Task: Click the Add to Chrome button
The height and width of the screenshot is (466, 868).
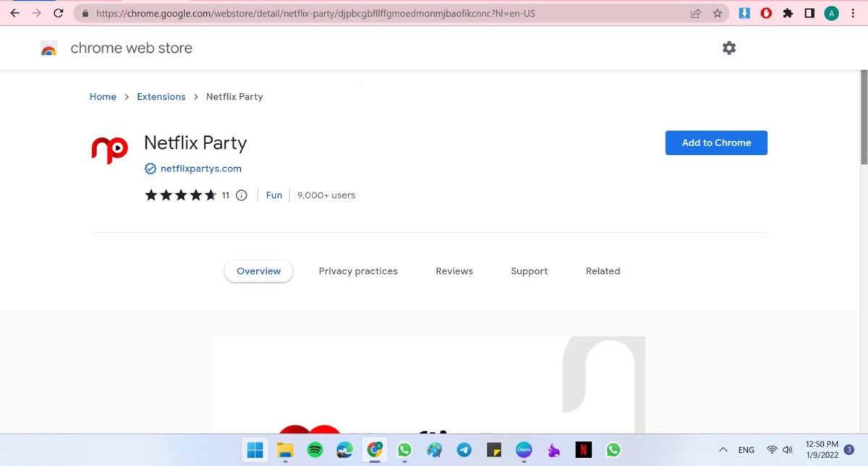Action: tap(716, 143)
